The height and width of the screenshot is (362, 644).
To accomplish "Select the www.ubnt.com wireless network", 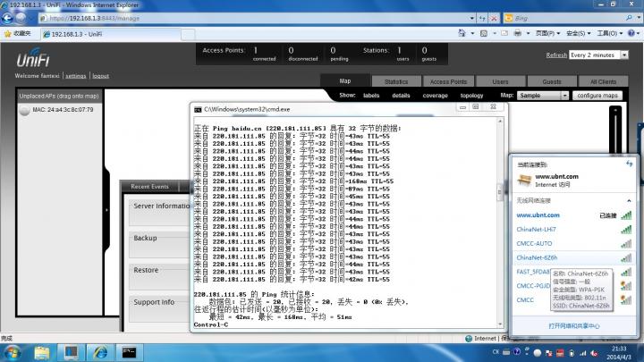I will pyautogui.click(x=573, y=215).
